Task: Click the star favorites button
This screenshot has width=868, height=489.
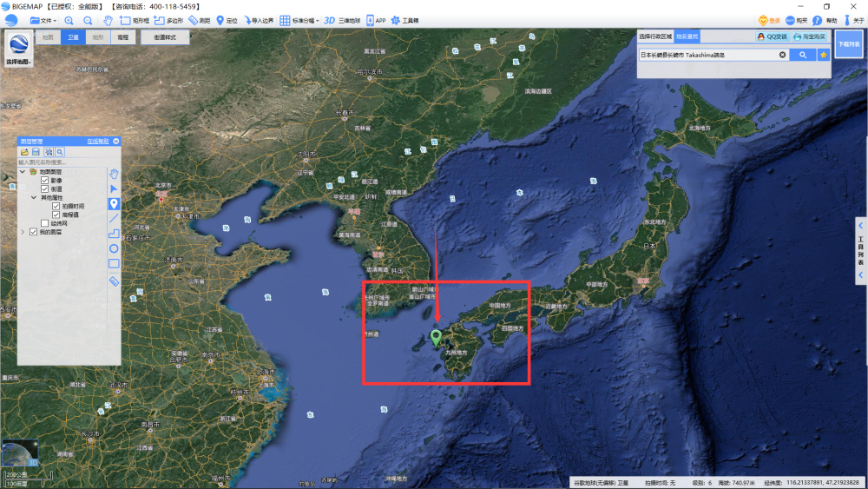Action: (x=823, y=55)
